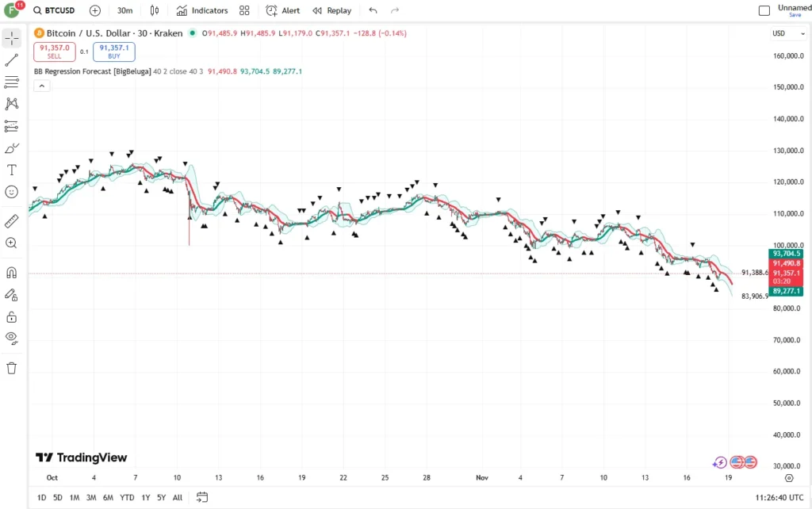Open the Unnamed layout save menu
The image size is (812, 509).
tap(795, 10)
